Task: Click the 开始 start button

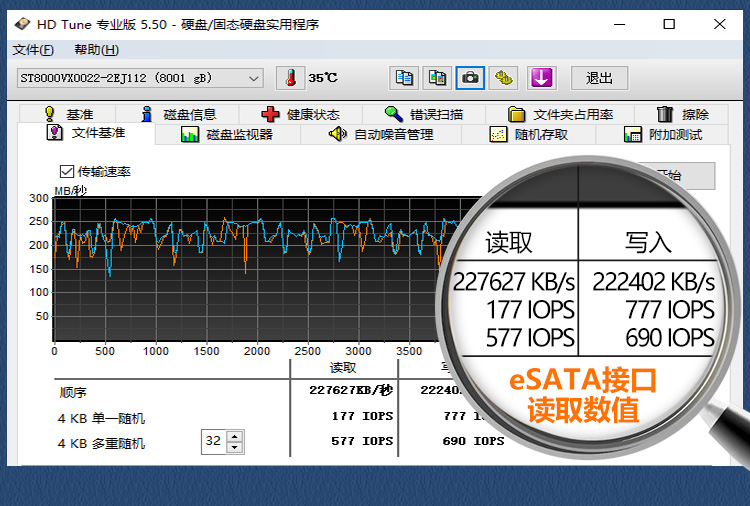Action: [677, 176]
